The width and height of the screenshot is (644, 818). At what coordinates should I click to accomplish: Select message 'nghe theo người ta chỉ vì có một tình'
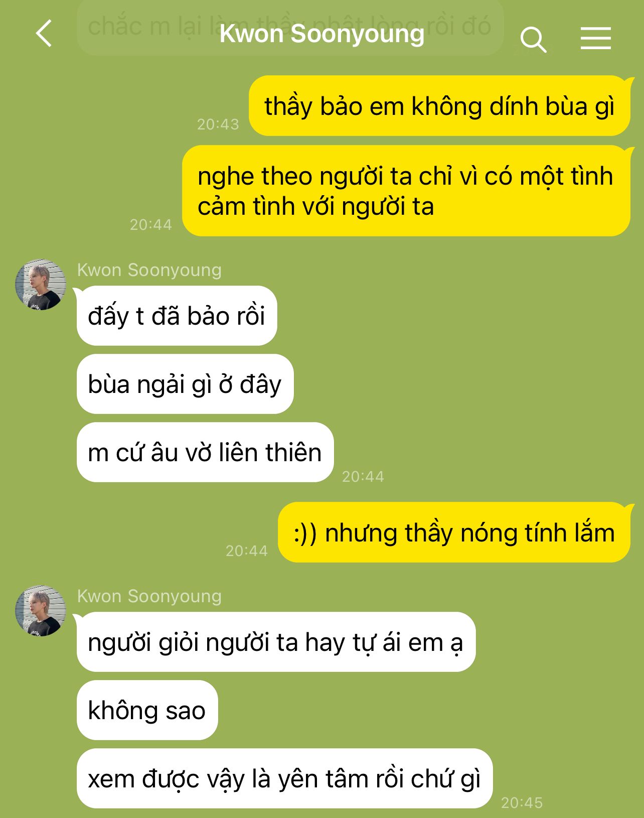pyautogui.click(x=406, y=191)
